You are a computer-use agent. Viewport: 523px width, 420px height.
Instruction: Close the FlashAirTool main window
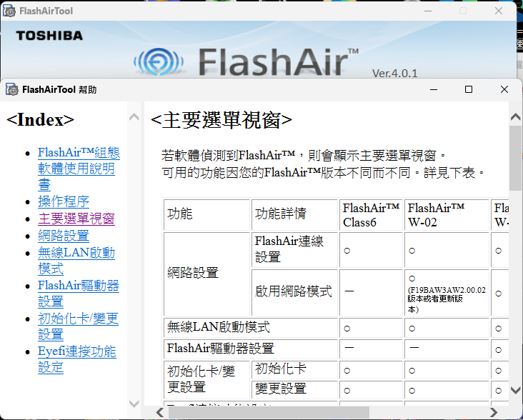coord(499,11)
